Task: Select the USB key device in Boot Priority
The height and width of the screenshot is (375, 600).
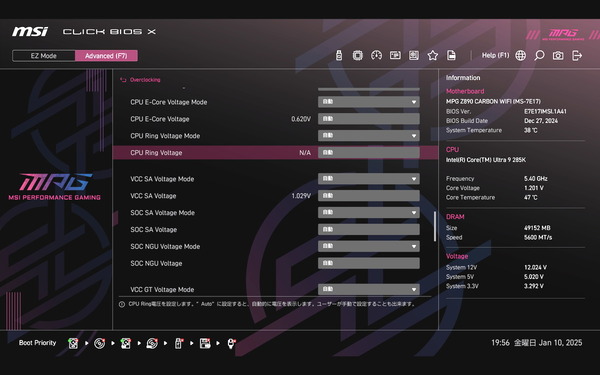Action: (178, 343)
